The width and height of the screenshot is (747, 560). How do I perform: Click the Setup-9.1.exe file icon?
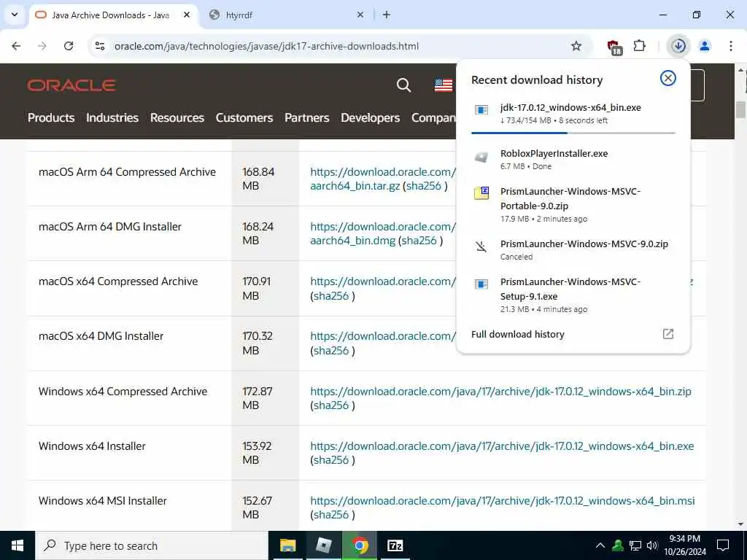[x=481, y=284]
